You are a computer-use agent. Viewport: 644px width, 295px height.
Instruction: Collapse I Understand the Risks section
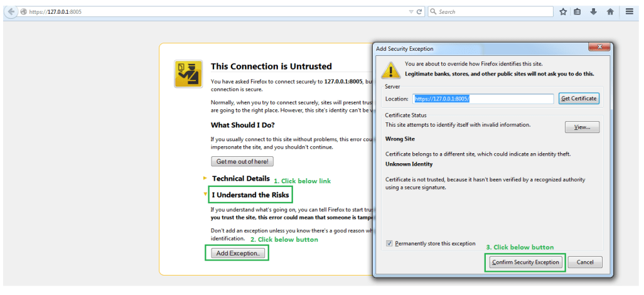coord(250,195)
